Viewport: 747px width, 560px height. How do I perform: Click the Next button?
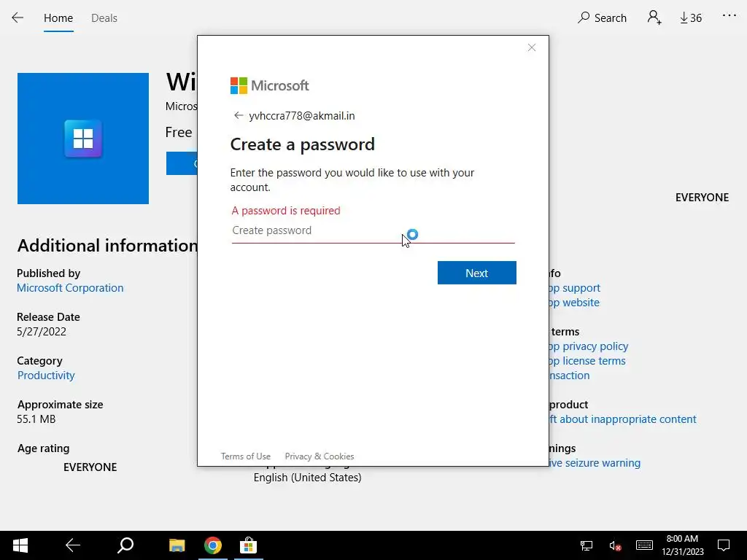(x=477, y=273)
